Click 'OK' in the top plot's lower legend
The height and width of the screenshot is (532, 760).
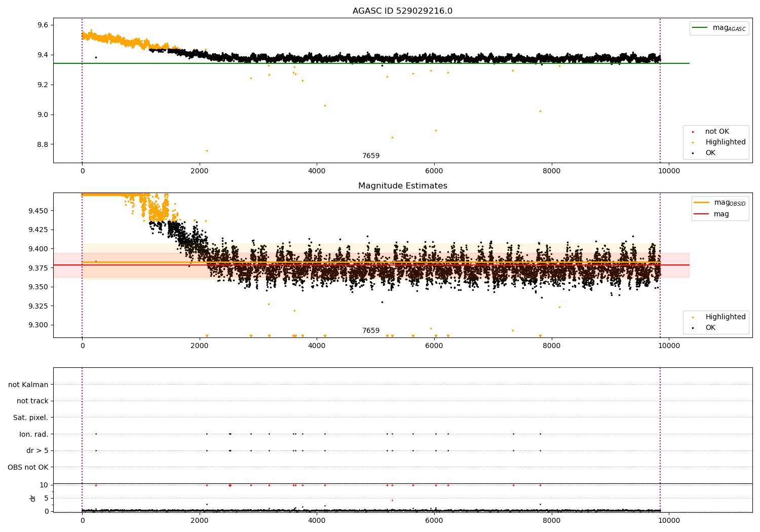pos(704,153)
